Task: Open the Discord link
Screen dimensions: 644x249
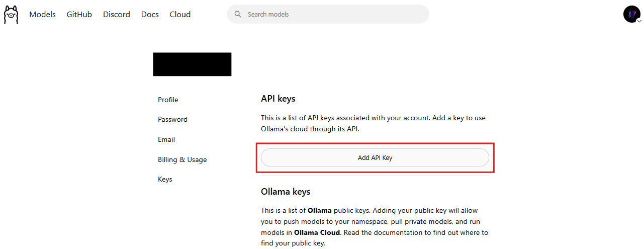Action: [117, 15]
